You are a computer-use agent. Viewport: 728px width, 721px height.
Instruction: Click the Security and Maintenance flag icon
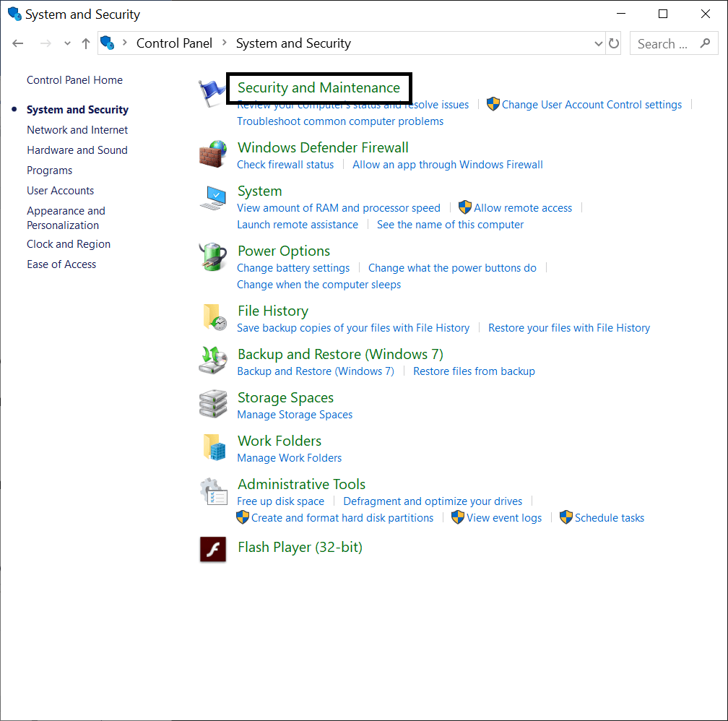(212, 90)
